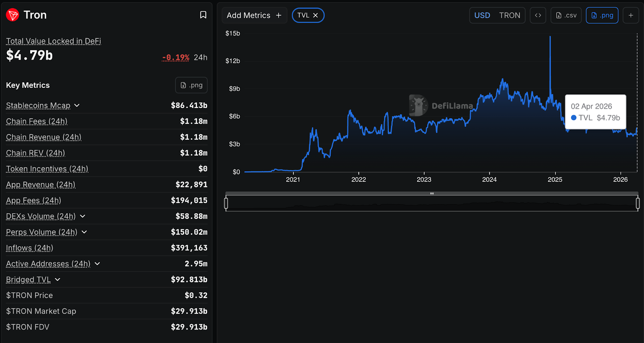Click the left handle of chart range slider

click(226, 203)
